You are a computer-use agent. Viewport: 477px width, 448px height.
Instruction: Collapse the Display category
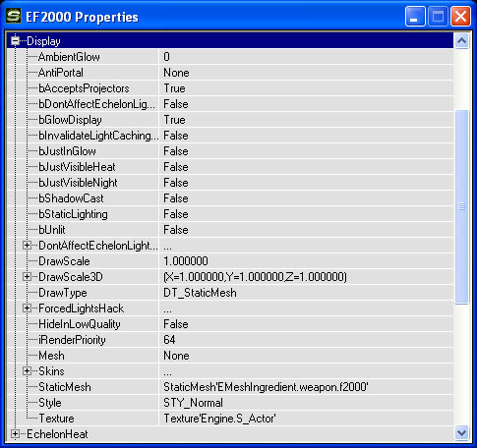15,41
